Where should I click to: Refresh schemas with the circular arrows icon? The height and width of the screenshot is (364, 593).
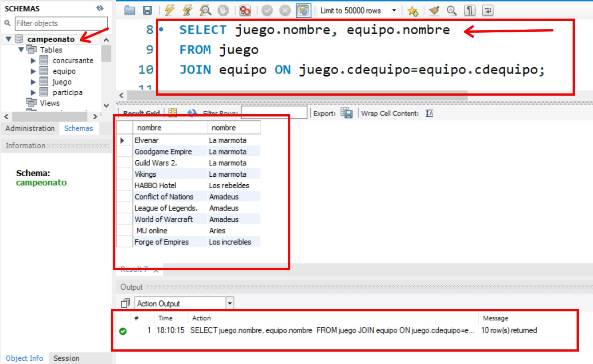(100, 8)
